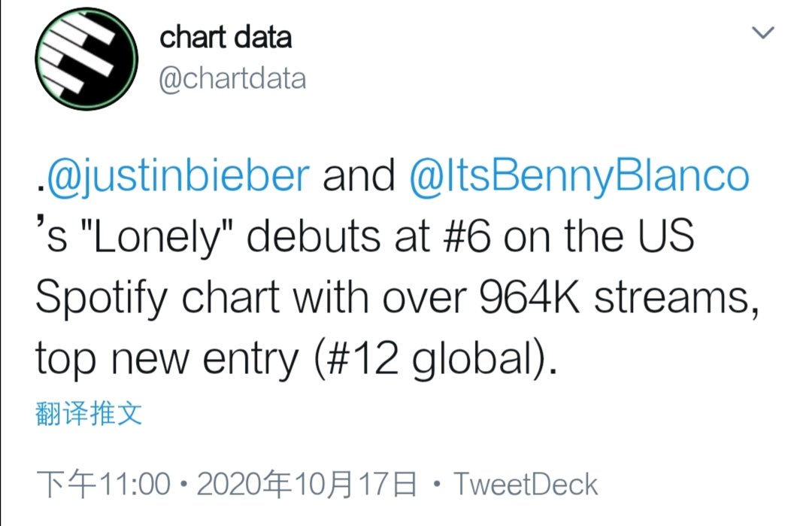Click the "Spotify chart with over 964K streams" line

[397, 299]
